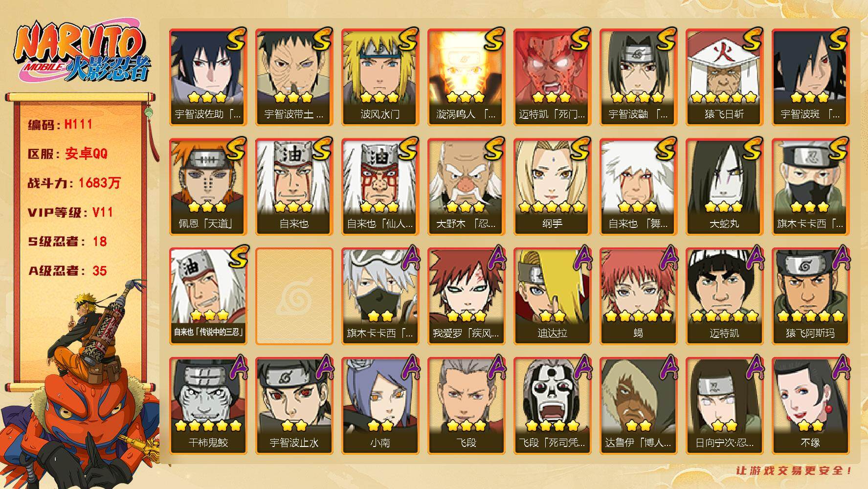This screenshot has width=868, height=489.
Task: Click the Naruto Mobile 火影忍者 logo
Action: [82, 52]
